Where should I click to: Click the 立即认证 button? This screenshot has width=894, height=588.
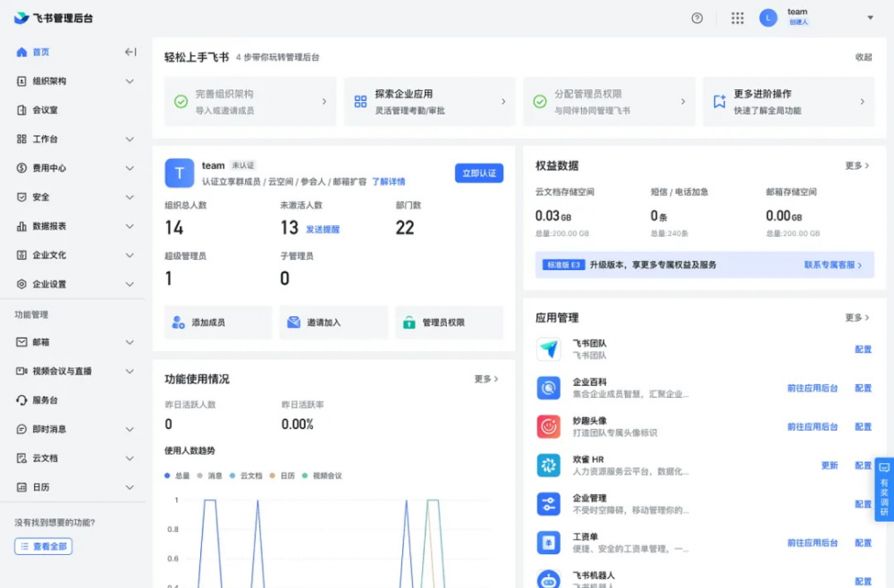(x=479, y=173)
